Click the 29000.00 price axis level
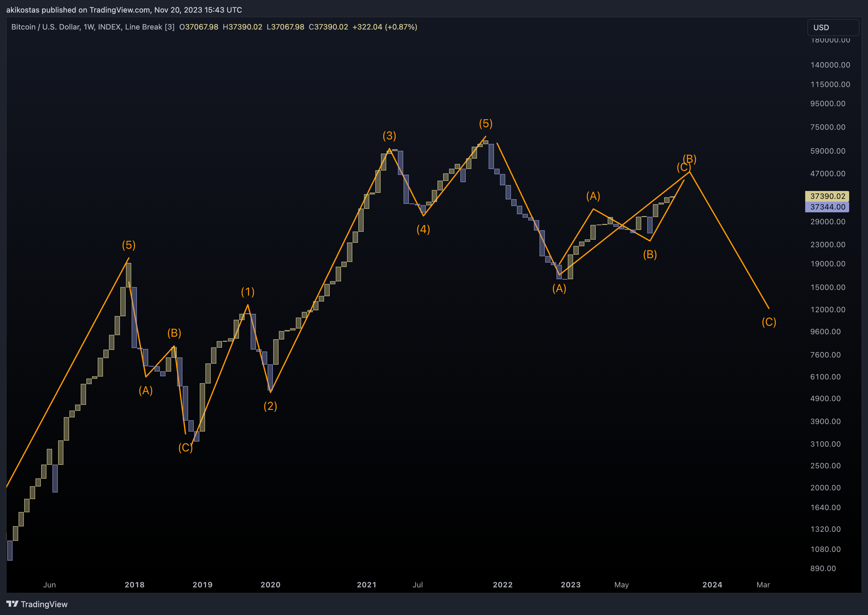The image size is (868, 615). tap(828, 221)
